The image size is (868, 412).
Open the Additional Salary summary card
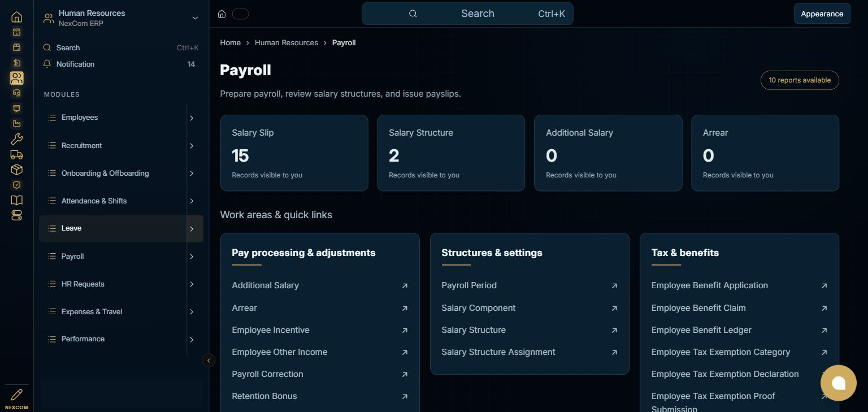608,153
